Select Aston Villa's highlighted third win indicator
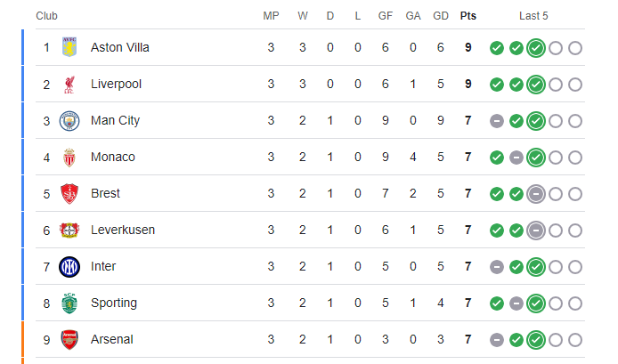The image size is (618, 364). pos(535,48)
